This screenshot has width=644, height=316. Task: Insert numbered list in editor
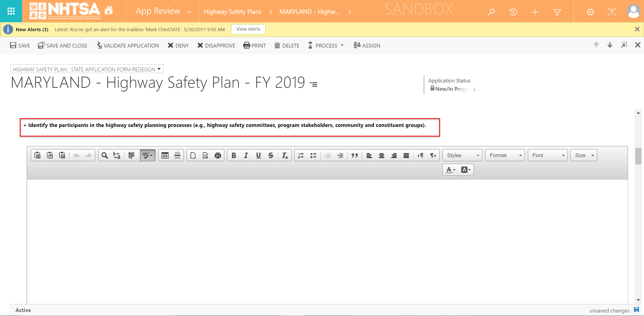pos(301,155)
